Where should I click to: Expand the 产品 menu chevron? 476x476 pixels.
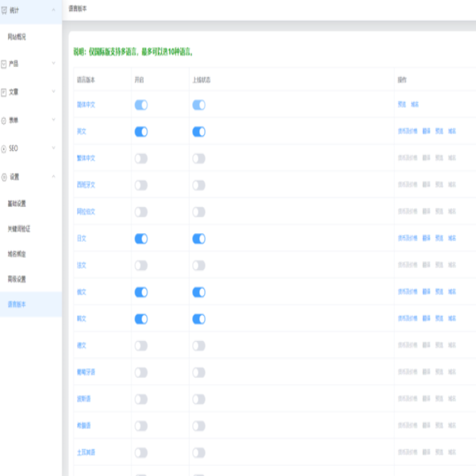click(x=53, y=63)
